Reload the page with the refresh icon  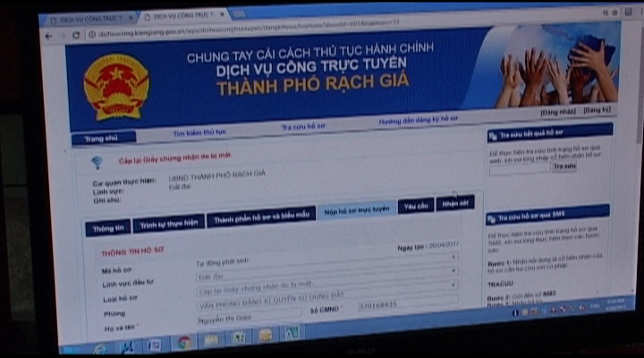click(x=77, y=35)
